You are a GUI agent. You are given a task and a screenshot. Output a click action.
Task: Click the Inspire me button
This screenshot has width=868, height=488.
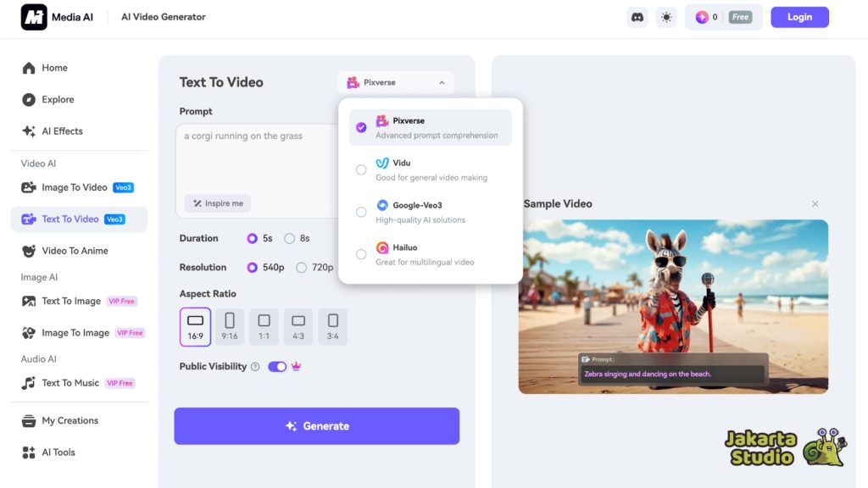click(x=218, y=203)
